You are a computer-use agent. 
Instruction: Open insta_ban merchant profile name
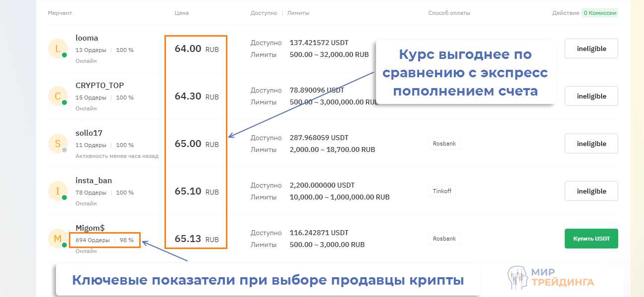(94, 181)
